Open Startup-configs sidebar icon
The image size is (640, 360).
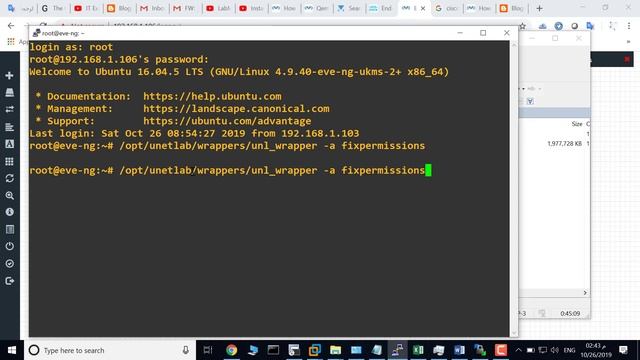click(9, 127)
